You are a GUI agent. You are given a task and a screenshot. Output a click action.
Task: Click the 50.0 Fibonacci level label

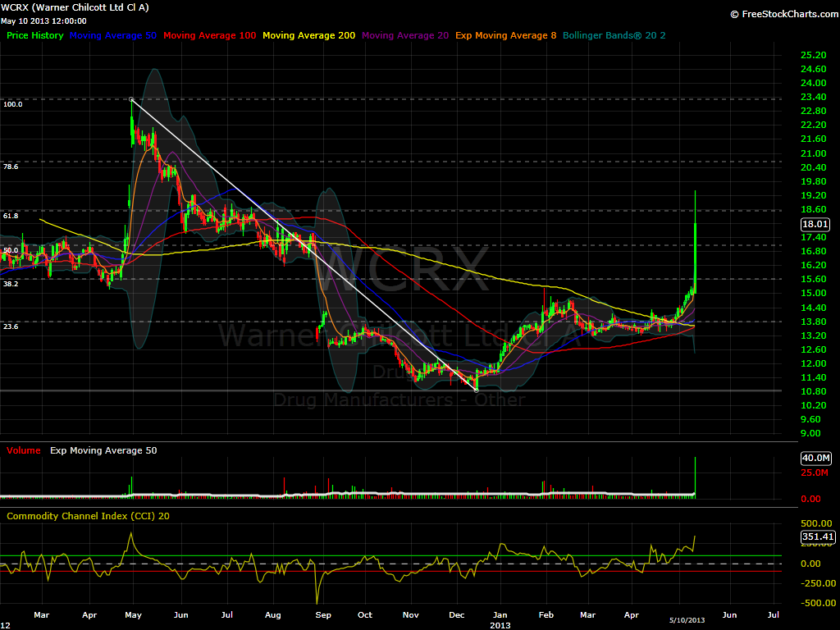(x=11, y=251)
